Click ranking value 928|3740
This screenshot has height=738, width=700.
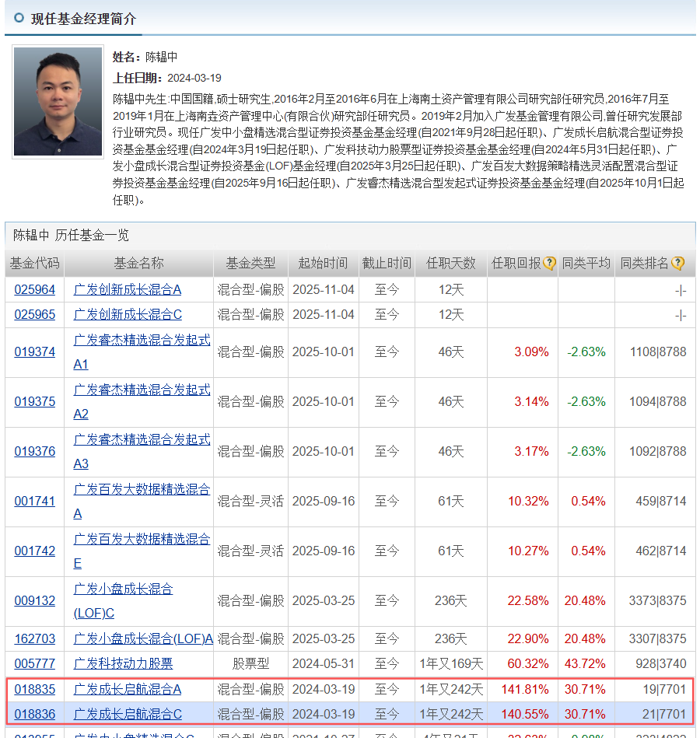coord(661,663)
